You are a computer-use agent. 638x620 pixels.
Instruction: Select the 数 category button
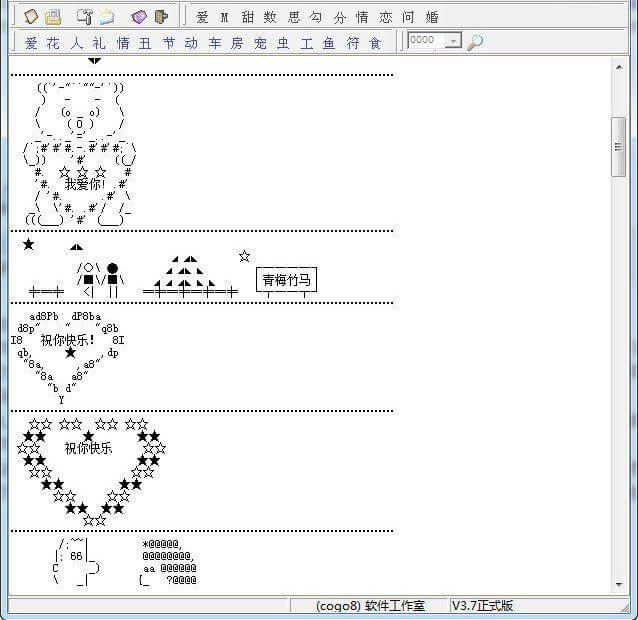[270, 17]
